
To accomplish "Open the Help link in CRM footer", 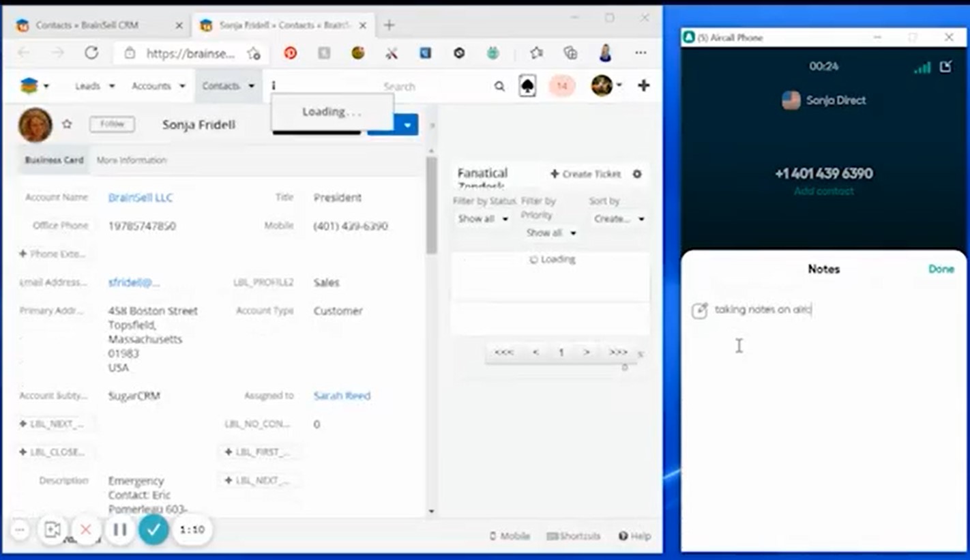I will 634,536.
